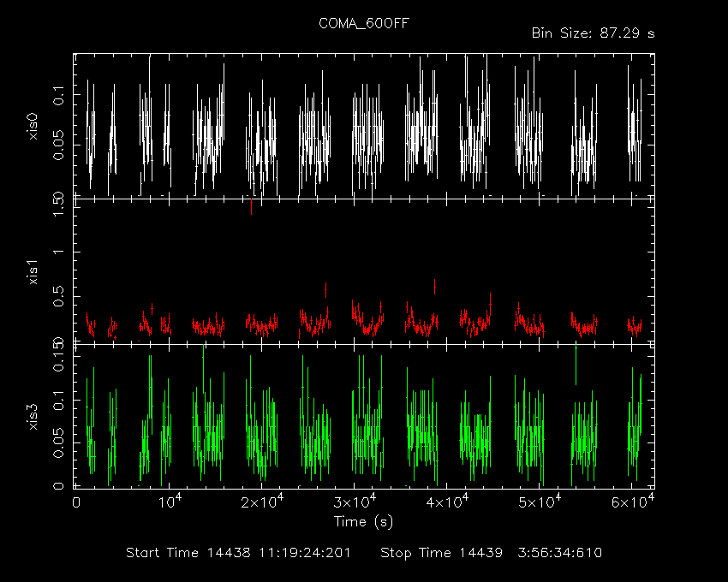Viewport: 728px width, 582px height.
Task: Click the 0.15 tick label of xis3 panel
Action: tap(59, 356)
